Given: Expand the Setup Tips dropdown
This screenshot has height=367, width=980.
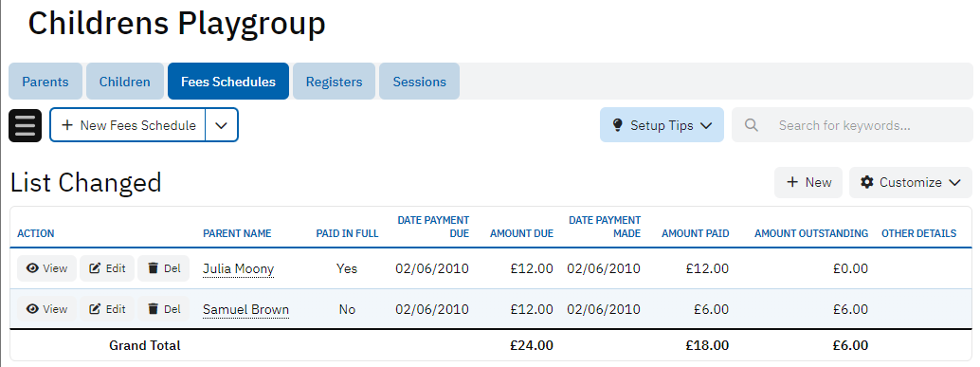Looking at the screenshot, I should point(662,125).
